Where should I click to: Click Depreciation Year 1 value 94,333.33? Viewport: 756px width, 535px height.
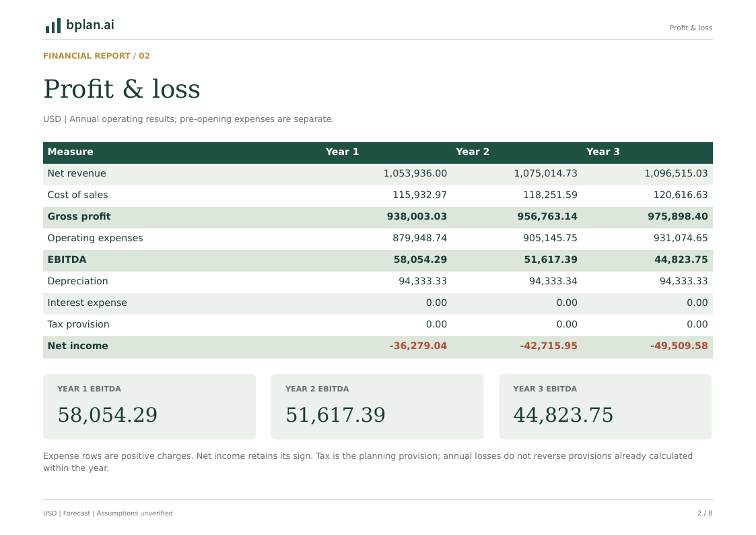423,281
